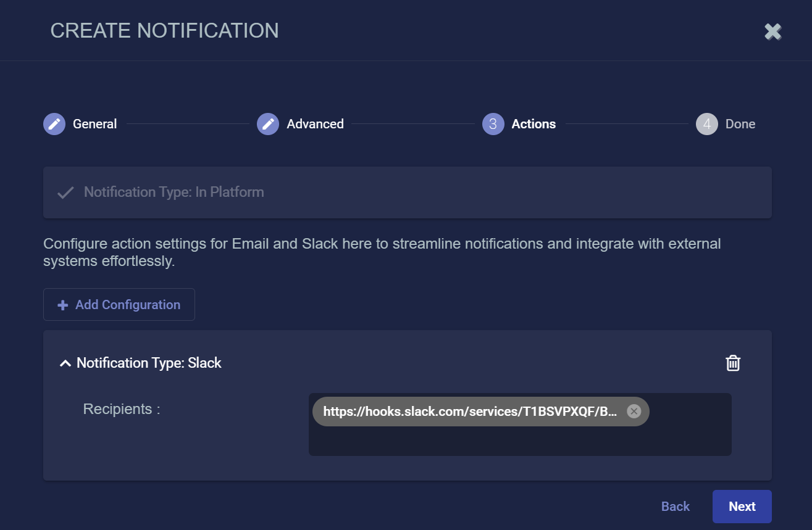Click the General step pencil icon

pyautogui.click(x=54, y=124)
